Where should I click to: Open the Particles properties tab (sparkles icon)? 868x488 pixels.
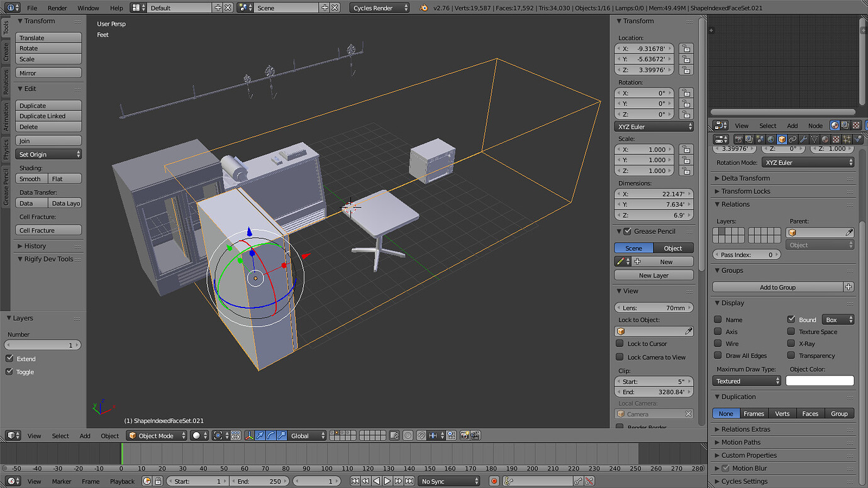[x=847, y=139]
